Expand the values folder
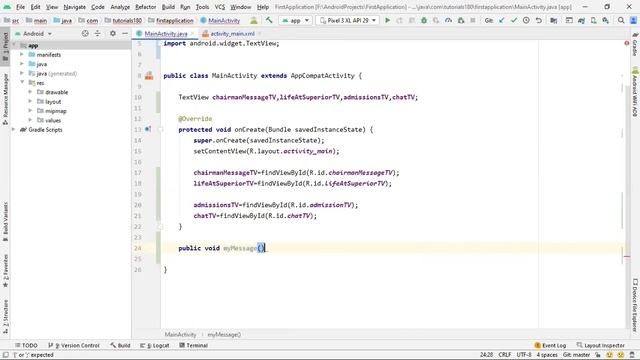 point(30,120)
